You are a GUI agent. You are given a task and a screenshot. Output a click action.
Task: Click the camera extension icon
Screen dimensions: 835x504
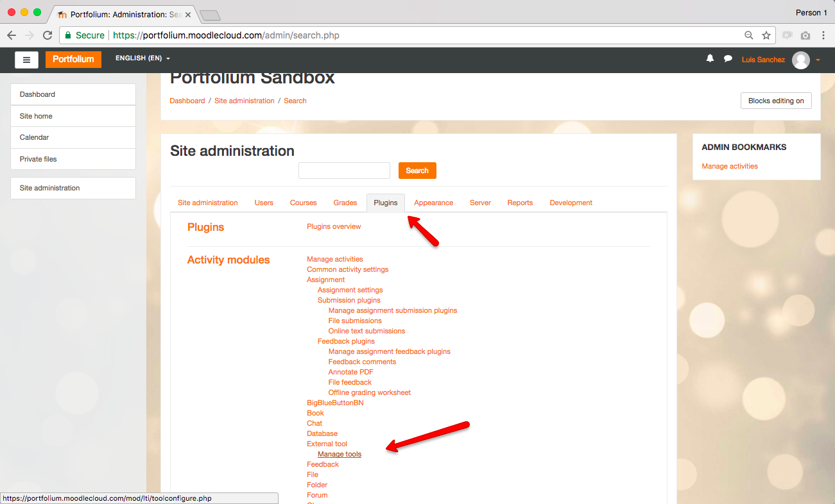pos(805,35)
